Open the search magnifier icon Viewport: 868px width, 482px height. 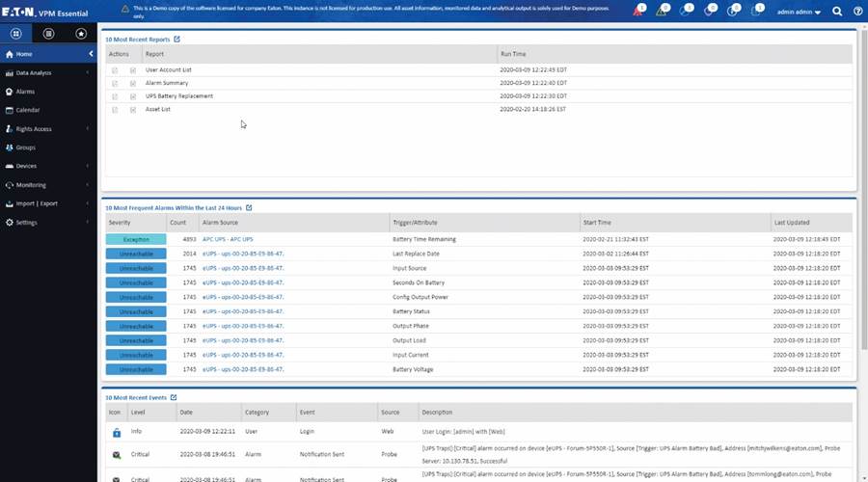click(x=837, y=12)
